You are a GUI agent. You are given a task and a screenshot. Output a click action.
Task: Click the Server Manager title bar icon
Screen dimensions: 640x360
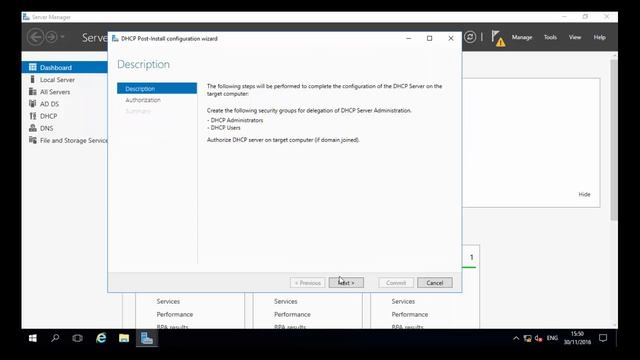(x=26, y=17)
